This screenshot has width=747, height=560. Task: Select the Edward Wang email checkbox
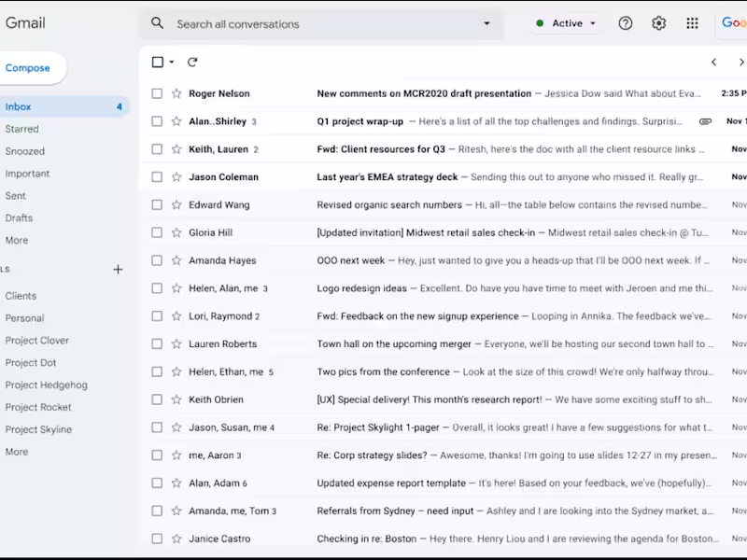point(157,205)
